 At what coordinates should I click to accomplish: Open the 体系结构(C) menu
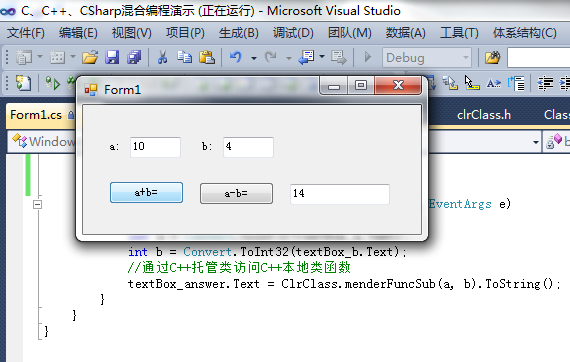pyautogui.click(x=525, y=33)
